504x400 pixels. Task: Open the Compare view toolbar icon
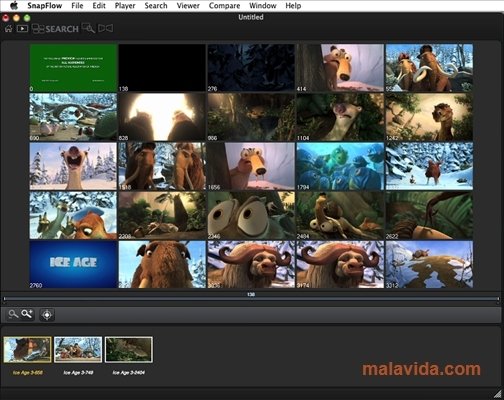pyautogui.click(x=106, y=28)
